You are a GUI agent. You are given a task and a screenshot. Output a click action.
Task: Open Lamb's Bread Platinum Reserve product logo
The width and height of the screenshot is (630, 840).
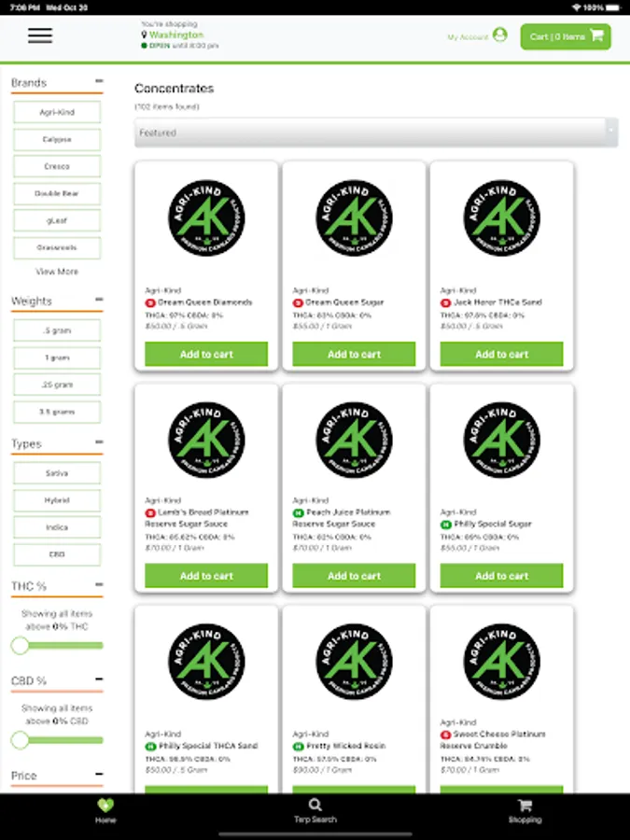[x=206, y=440]
